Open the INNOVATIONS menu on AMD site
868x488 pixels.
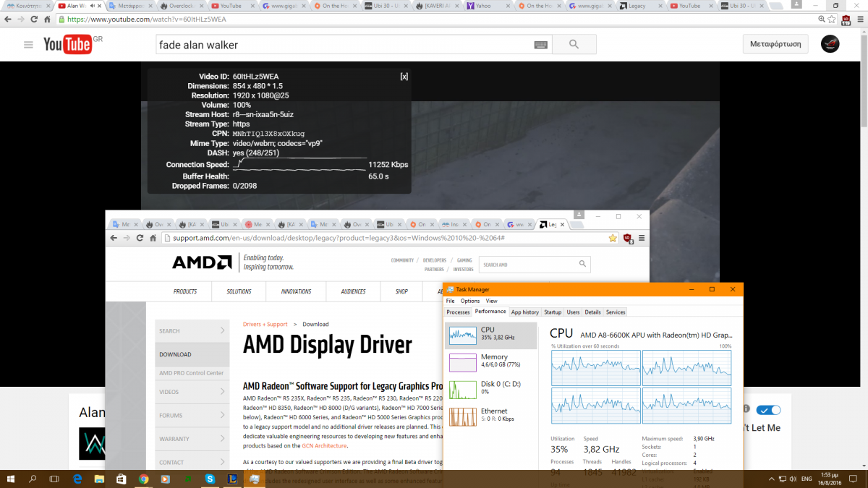tap(296, 291)
